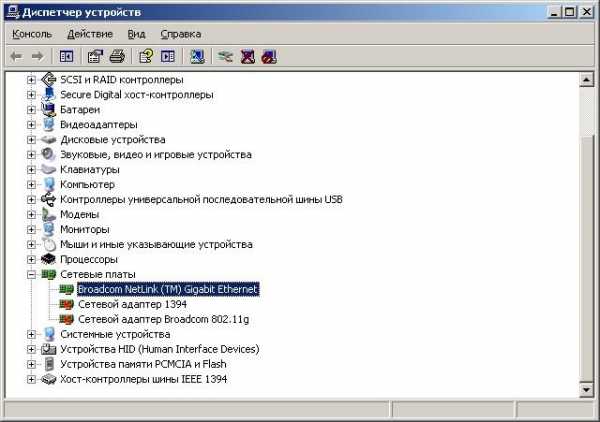This screenshot has width=600, height=422.
Task: Click the Процессоры chip icon
Action: tap(49, 259)
